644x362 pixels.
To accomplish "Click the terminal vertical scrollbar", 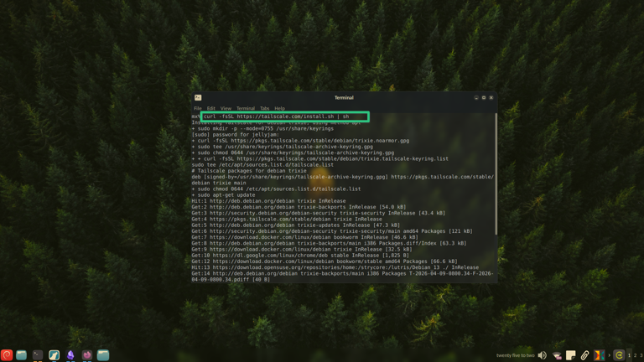I will (496, 176).
